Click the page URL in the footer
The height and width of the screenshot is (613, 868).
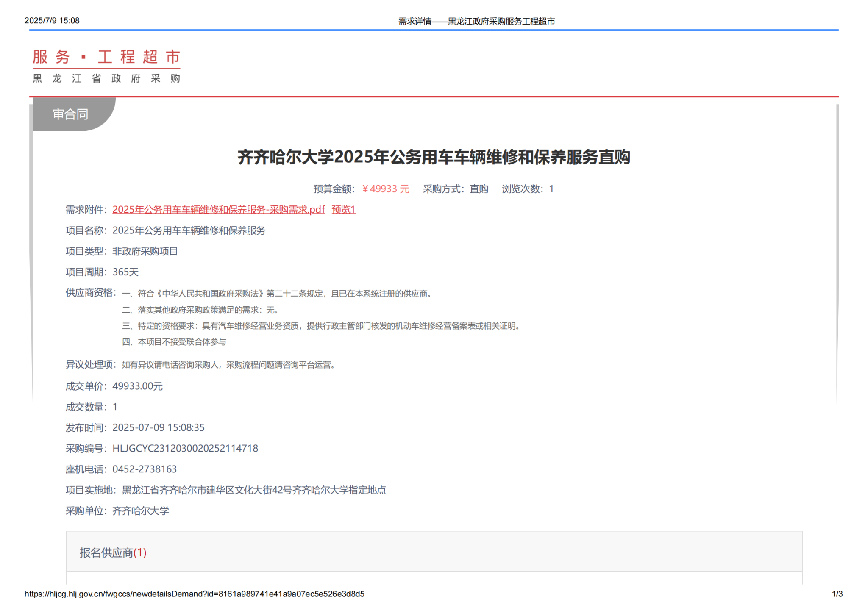point(194,594)
